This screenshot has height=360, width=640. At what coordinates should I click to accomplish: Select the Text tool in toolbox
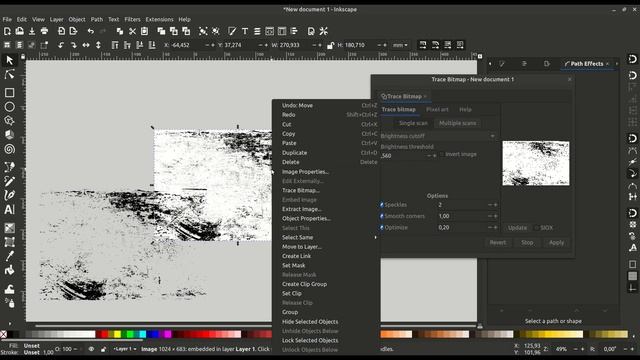tap(9, 209)
